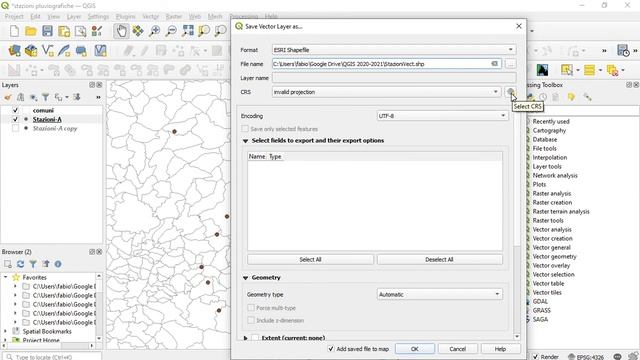Browse for file with the ellipsis button
This screenshot has height=360, width=640.
(510, 64)
